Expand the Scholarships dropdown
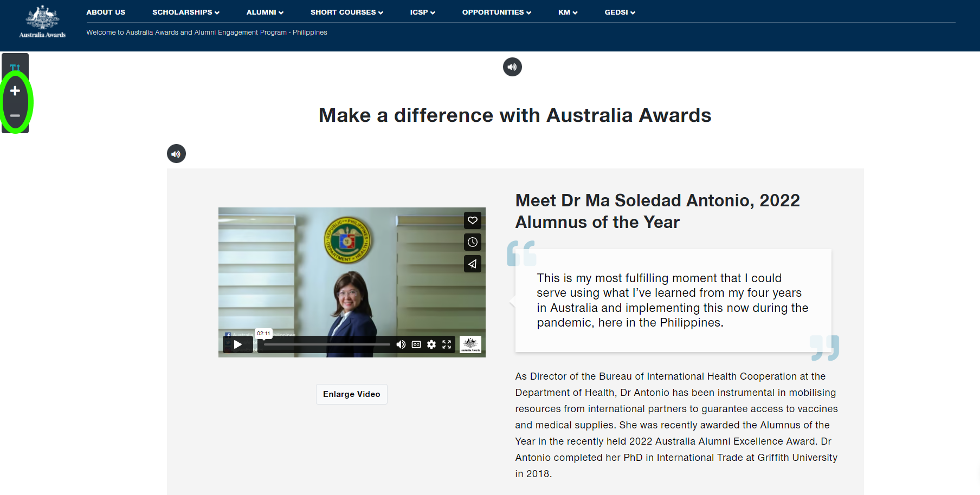 click(x=186, y=12)
